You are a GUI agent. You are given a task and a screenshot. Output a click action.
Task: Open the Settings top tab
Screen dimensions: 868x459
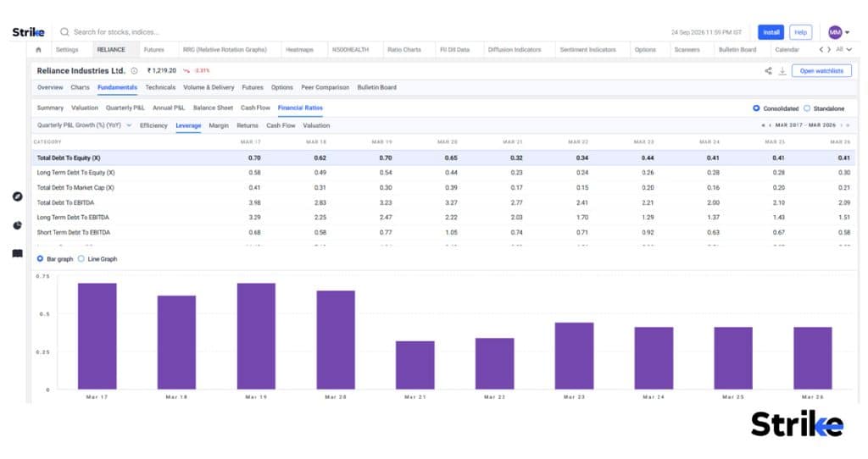click(67, 50)
